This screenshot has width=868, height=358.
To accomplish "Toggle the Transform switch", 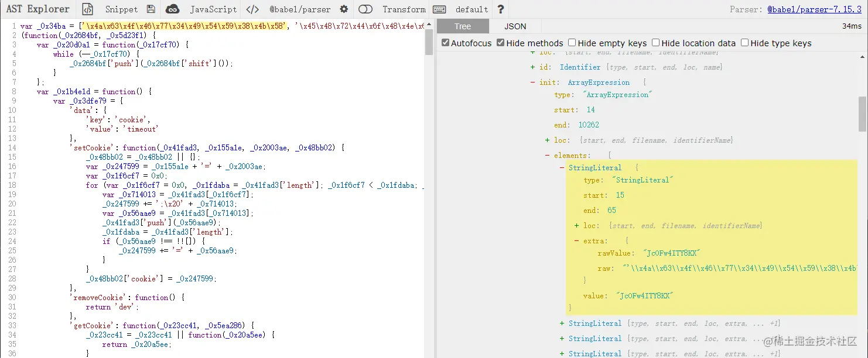I will point(365,9).
